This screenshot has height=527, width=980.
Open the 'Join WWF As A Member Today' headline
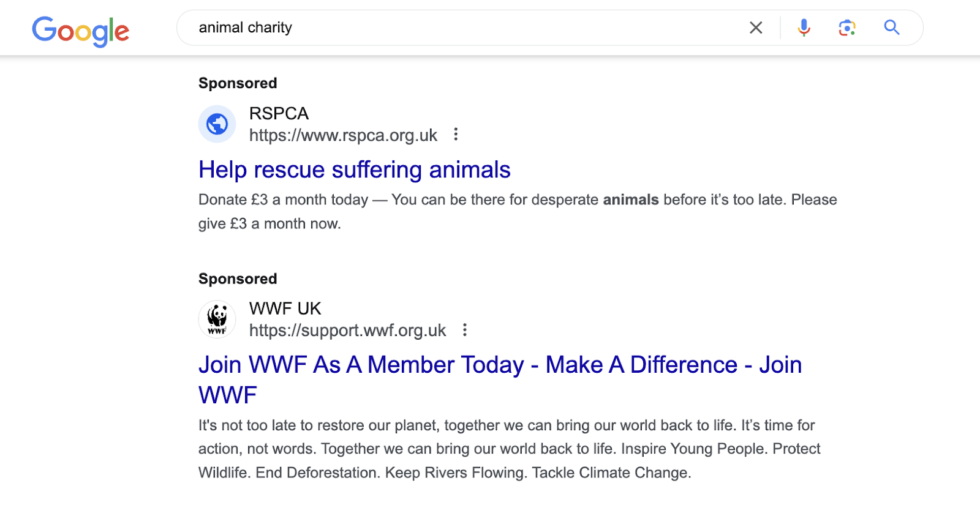coord(500,379)
